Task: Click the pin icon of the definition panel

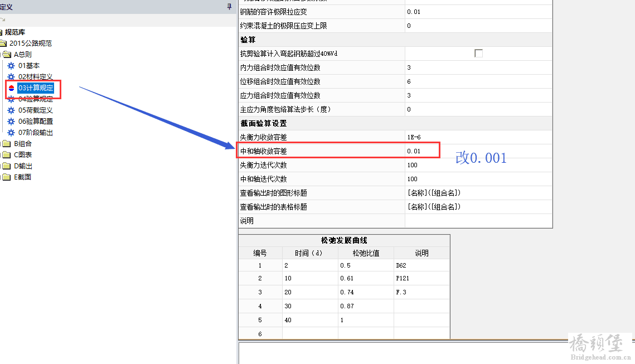Action: pos(229,7)
